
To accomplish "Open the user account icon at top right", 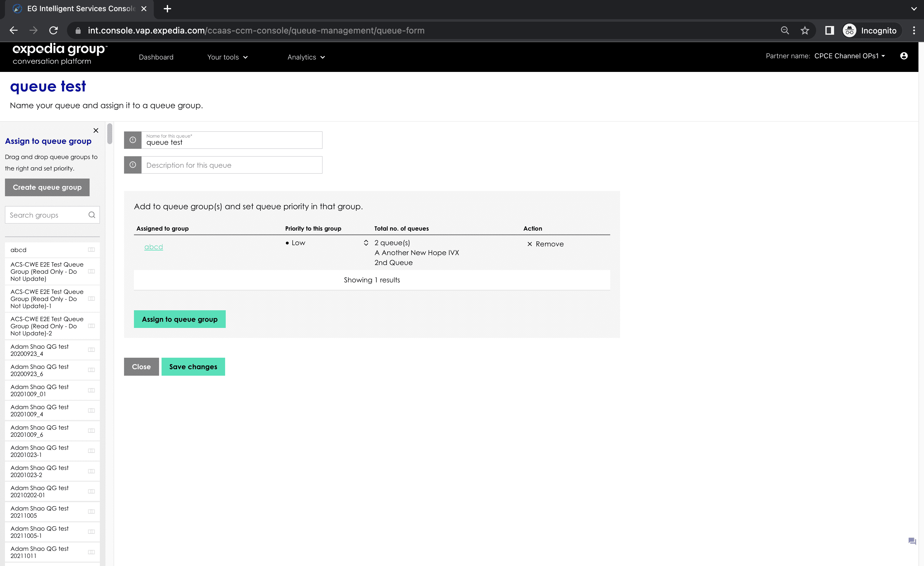I will coord(904,56).
